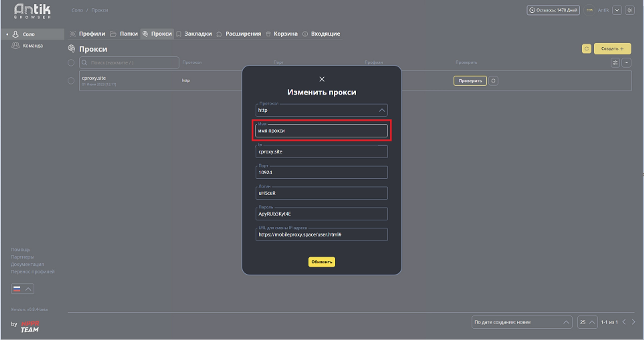Select Соло in the sidebar
Image resolution: width=644 pixels, height=340 pixels.
coord(33,34)
